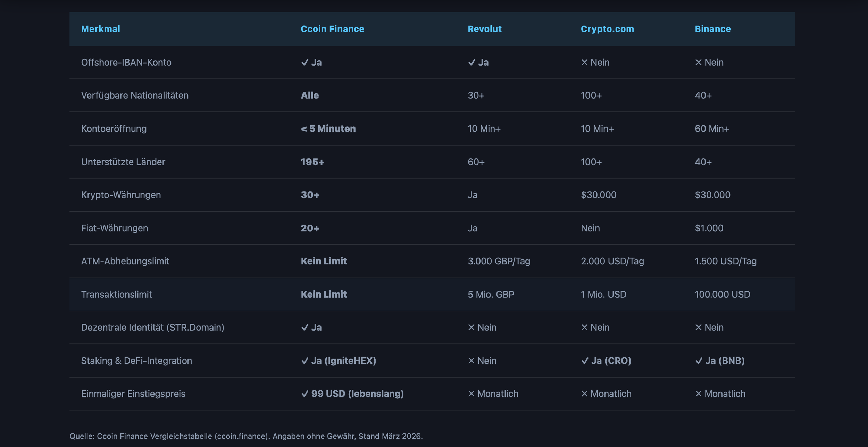Click the Crypto.com Ja (CRO) checkmark
The width and height of the screenshot is (868, 447).
point(585,361)
